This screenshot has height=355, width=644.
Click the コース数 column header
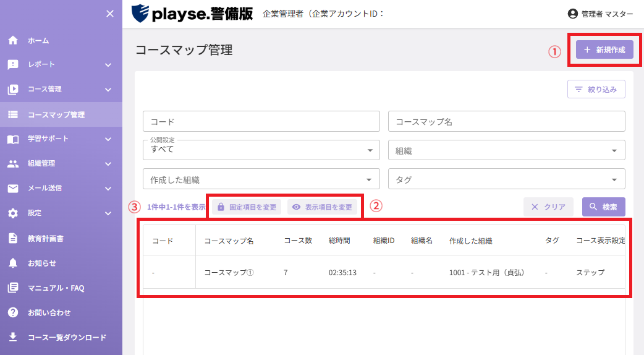(x=298, y=241)
